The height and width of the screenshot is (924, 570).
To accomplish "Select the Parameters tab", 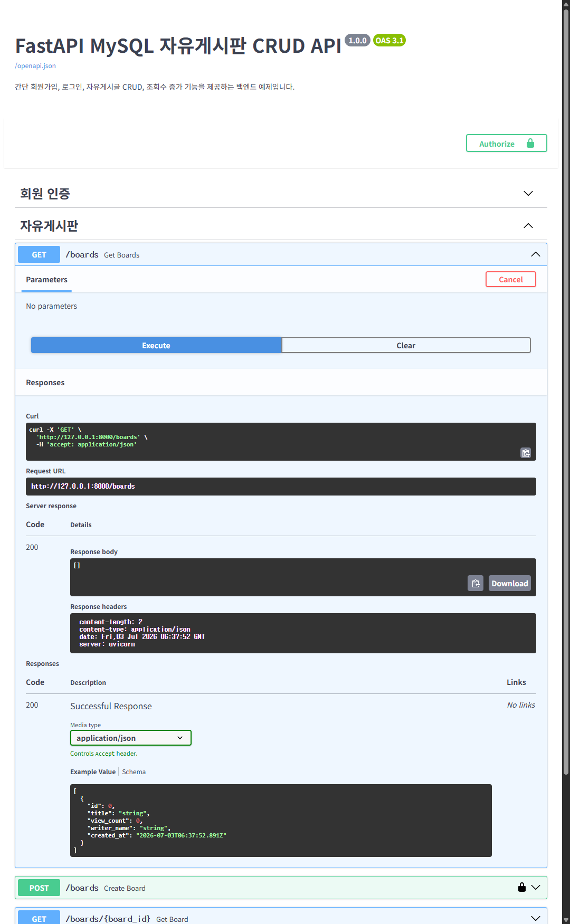I will tap(46, 280).
